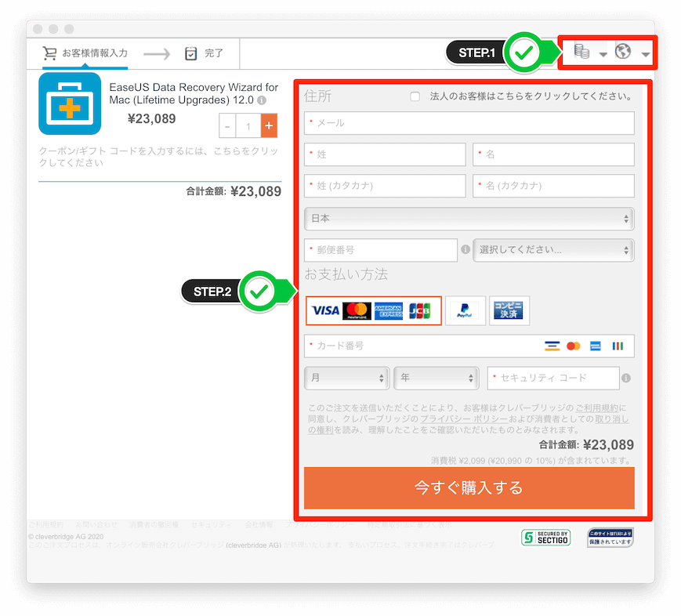Click the security code info icon
681x616 pixels.
coord(626,378)
